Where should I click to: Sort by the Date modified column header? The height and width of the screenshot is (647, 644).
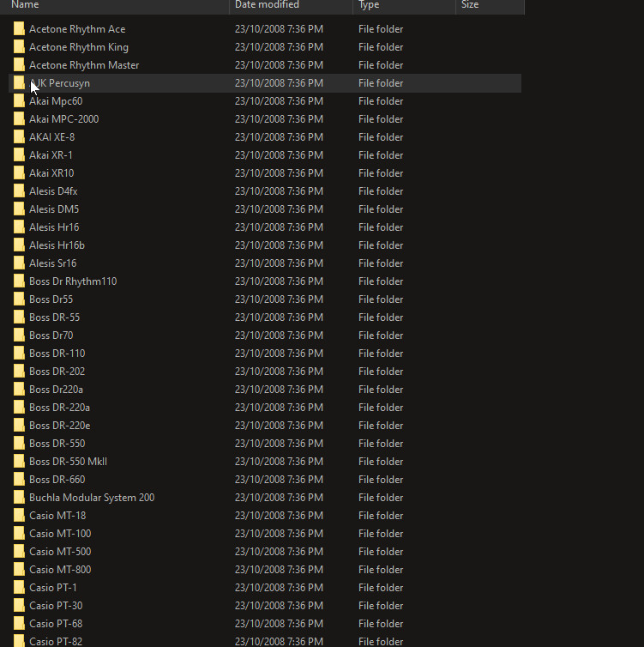click(x=291, y=6)
